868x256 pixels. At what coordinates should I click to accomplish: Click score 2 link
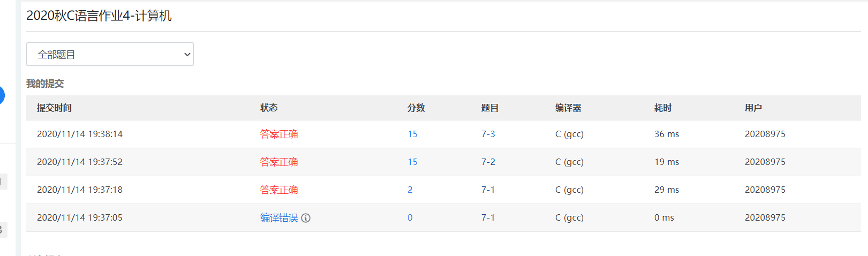pyautogui.click(x=410, y=190)
